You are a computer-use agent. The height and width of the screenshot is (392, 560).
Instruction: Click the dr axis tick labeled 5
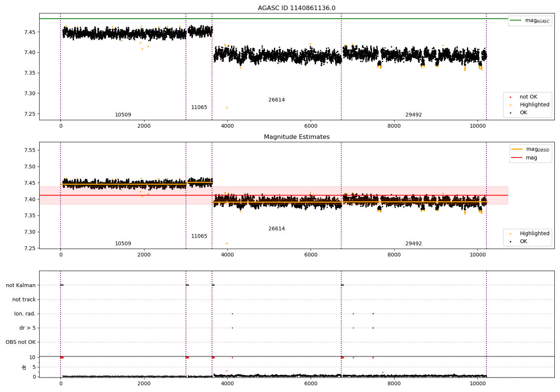point(34,367)
